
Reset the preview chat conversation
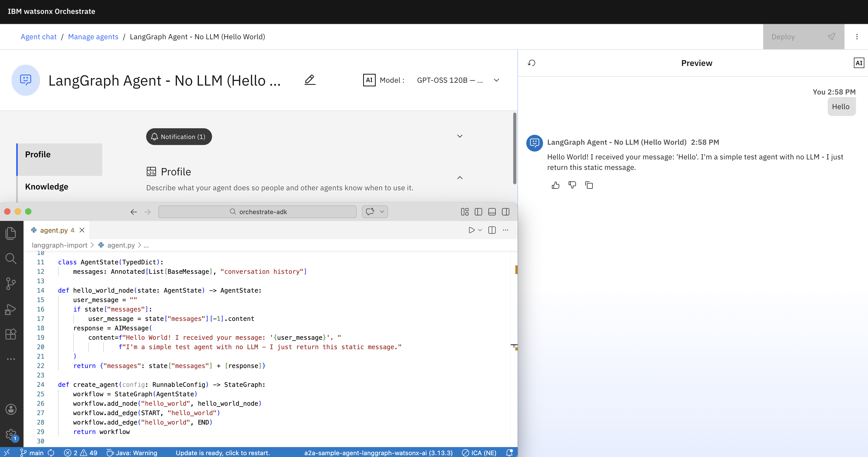(x=531, y=63)
